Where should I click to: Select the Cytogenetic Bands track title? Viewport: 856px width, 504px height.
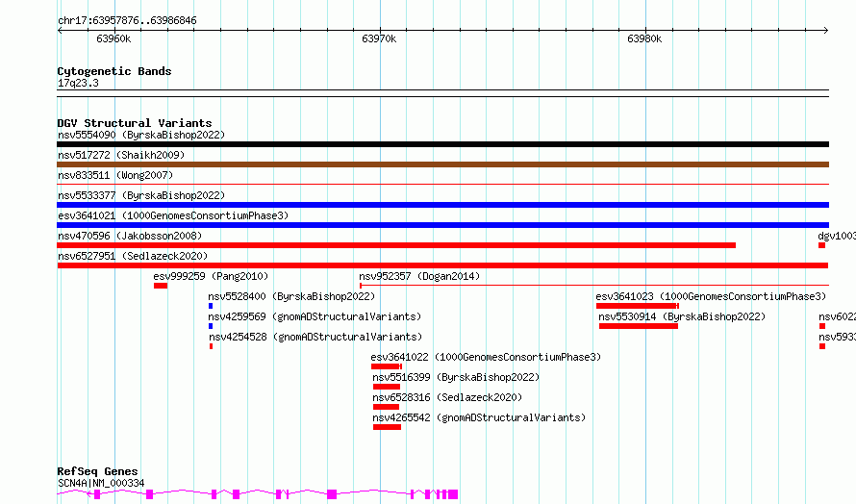tap(114, 71)
